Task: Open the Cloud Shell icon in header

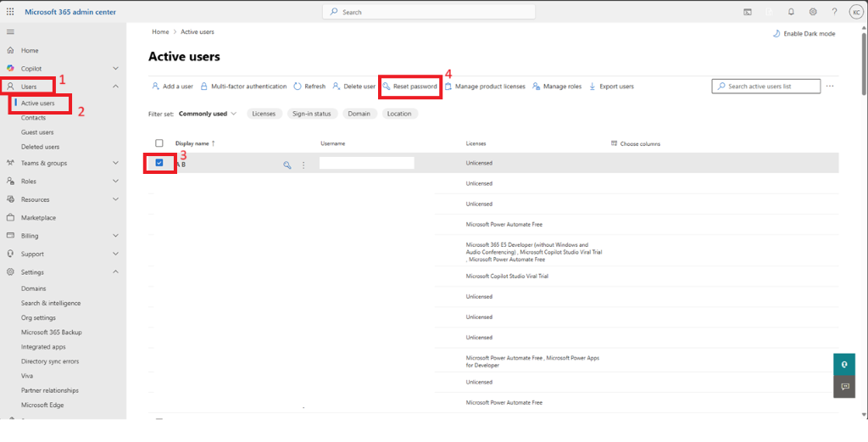Action: (x=748, y=12)
